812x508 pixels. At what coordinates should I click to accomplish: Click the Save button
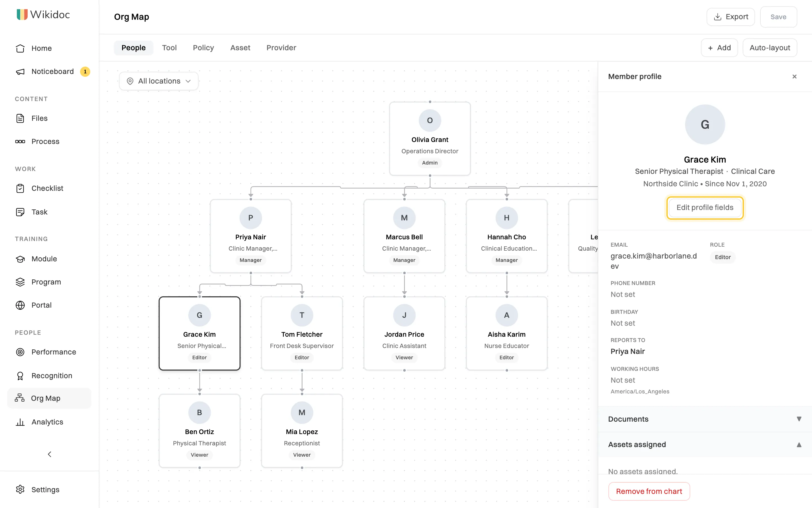778,17
